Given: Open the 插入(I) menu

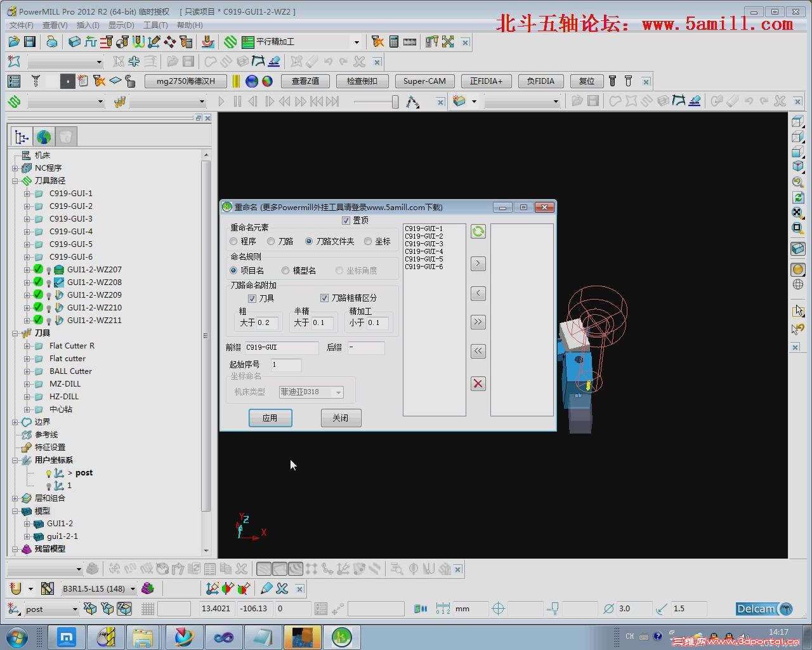Looking at the screenshot, I should pyautogui.click(x=88, y=25).
